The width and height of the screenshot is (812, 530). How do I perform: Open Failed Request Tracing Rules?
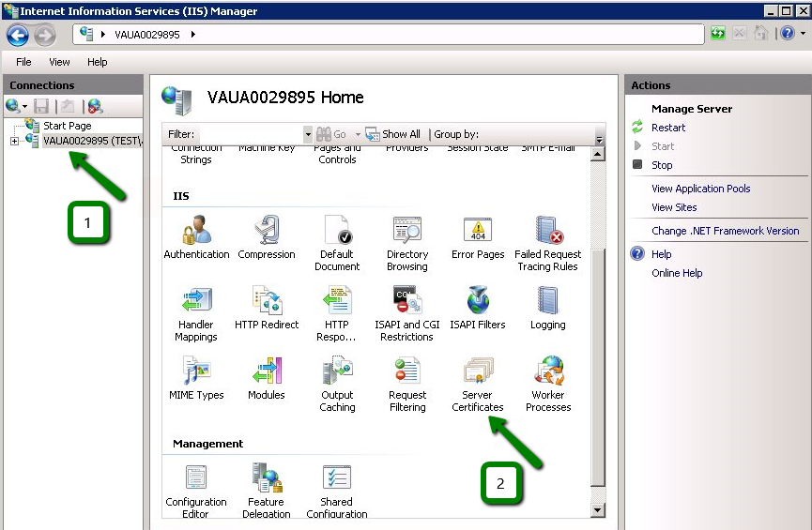548,243
